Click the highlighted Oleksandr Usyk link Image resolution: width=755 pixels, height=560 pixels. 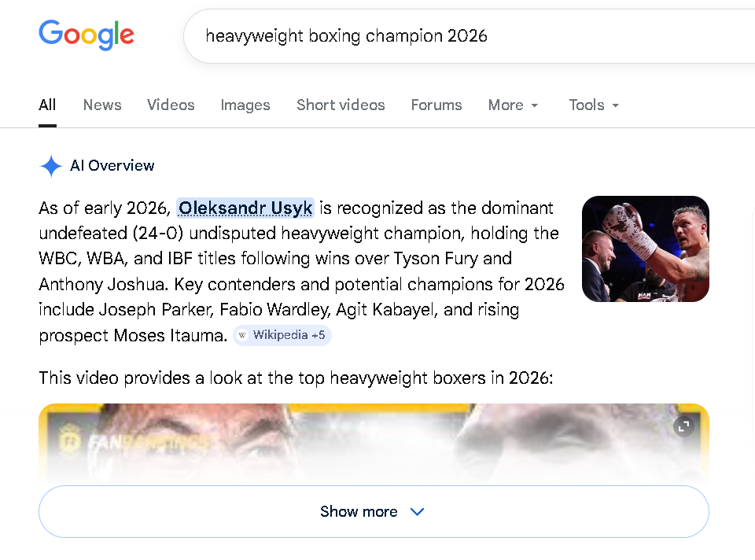245,208
